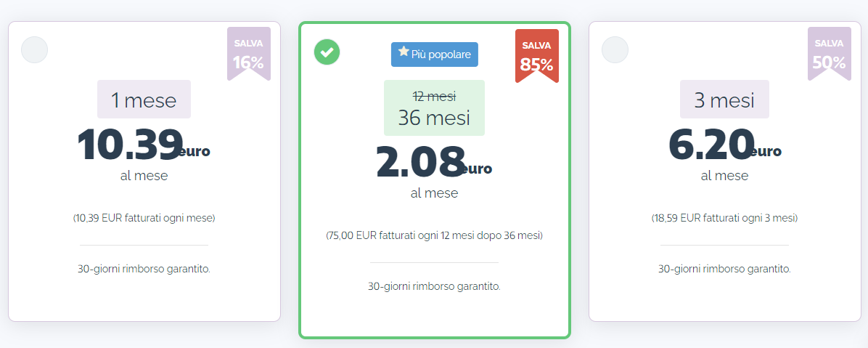Click the 75,00 EUR billing note
868x348 pixels.
(x=434, y=235)
